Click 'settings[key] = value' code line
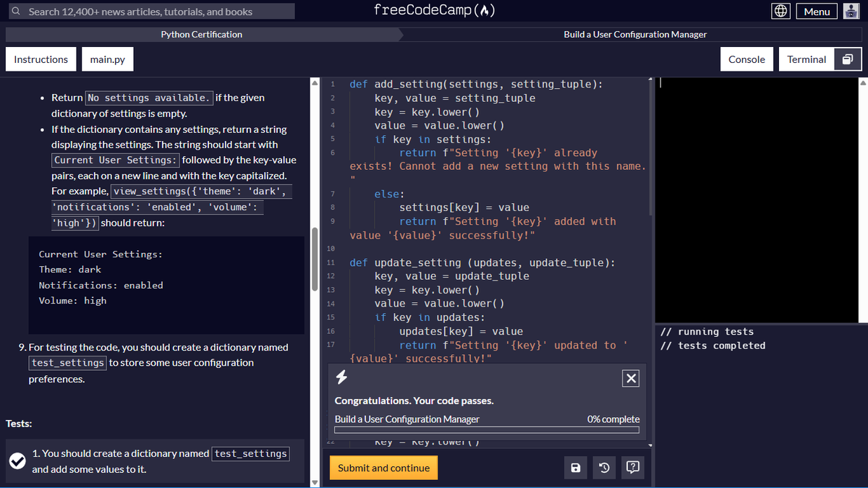Viewport: 868px width, 488px height. pyautogui.click(x=464, y=207)
